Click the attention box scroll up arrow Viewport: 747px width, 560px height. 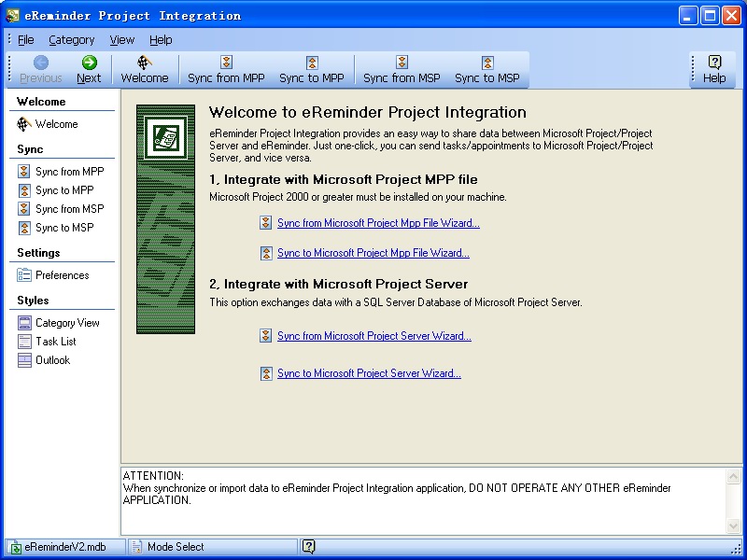(733, 476)
